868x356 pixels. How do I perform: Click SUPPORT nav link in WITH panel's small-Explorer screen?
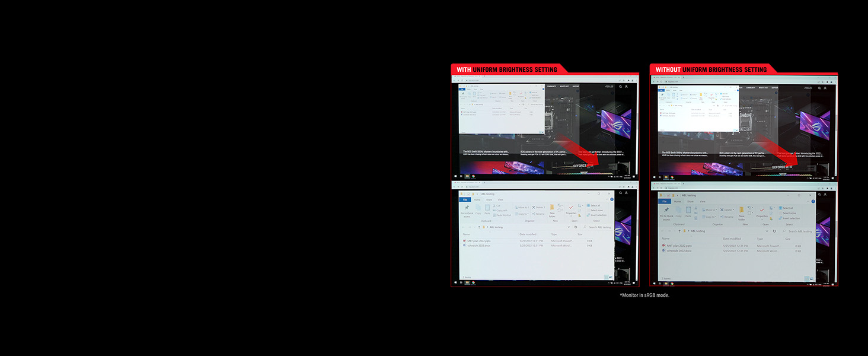click(576, 86)
